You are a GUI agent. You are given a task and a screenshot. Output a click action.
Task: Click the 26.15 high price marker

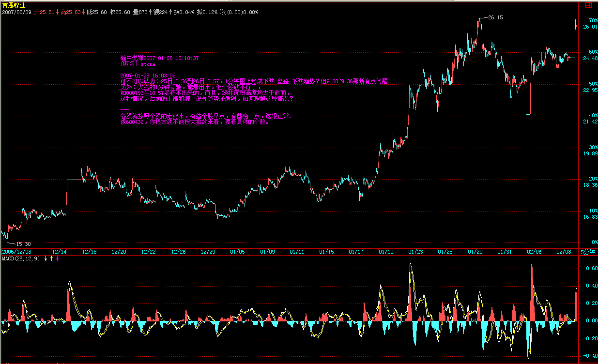(495, 17)
